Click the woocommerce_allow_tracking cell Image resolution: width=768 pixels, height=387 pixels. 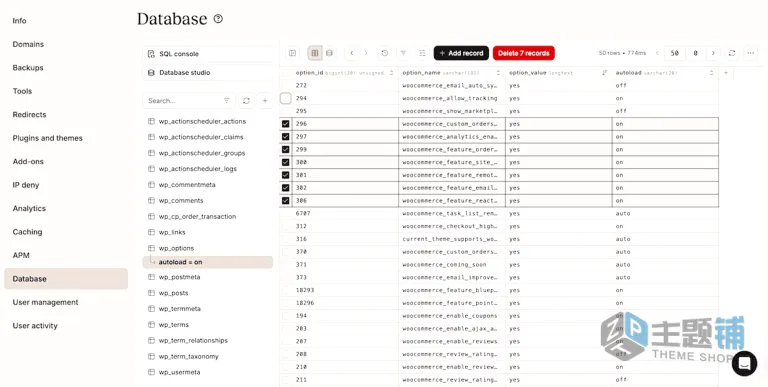pyautogui.click(x=452, y=98)
